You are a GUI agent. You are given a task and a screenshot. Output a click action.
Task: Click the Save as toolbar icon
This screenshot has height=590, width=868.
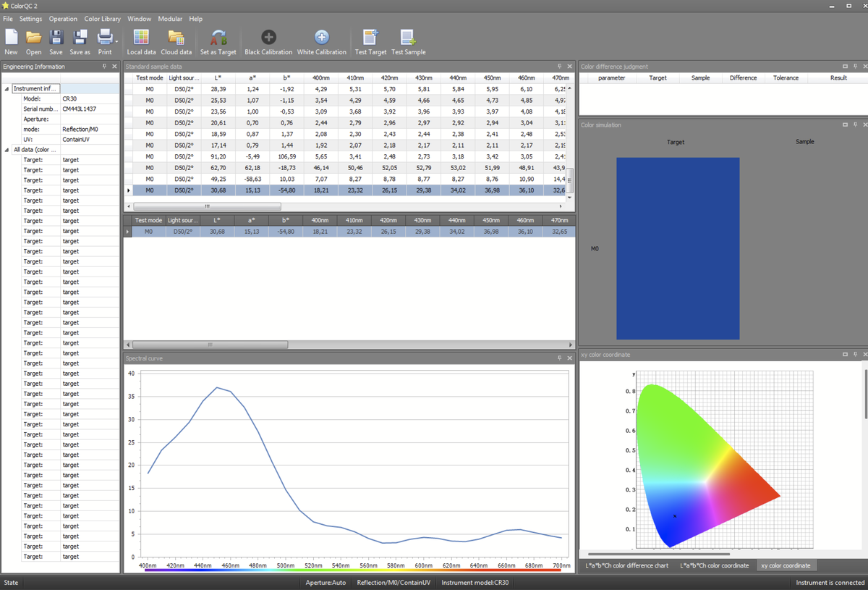(80, 38)
